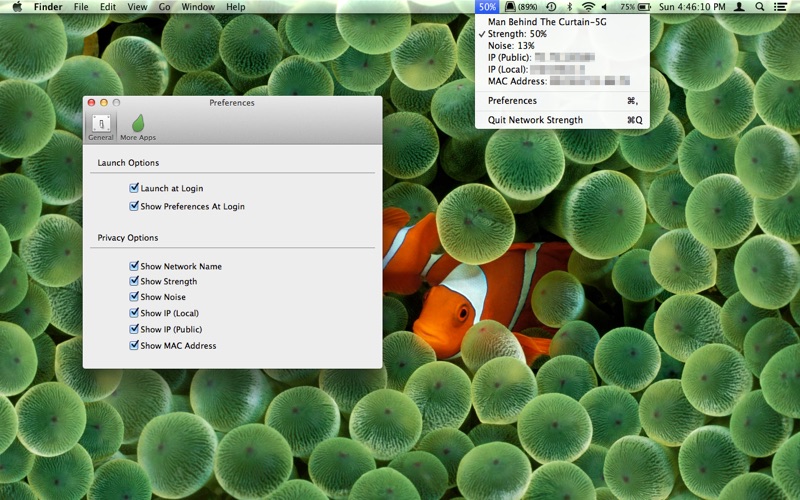Image resolution: width=800 pixels, height=500 pixels.
Task: Click the Bluetooth menu bar icon
Action: [569, 7]
